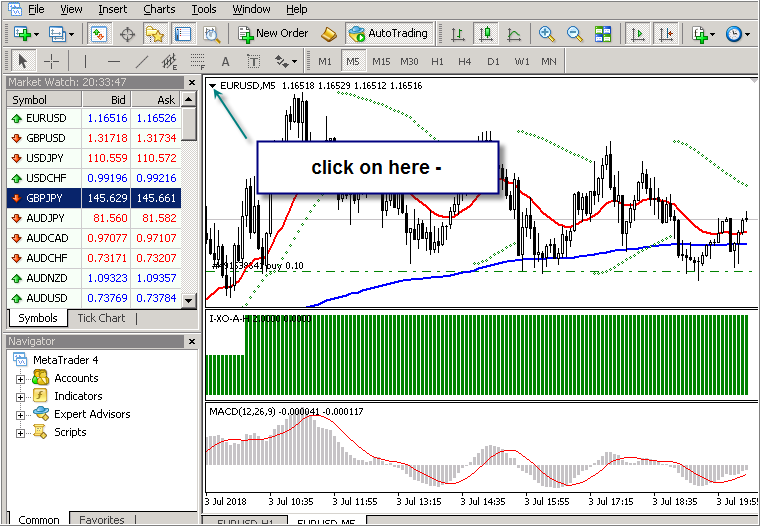Screen dimensions: 760x526
Task: Select the MN timeframe button
Action: click(x=549, y=62)
